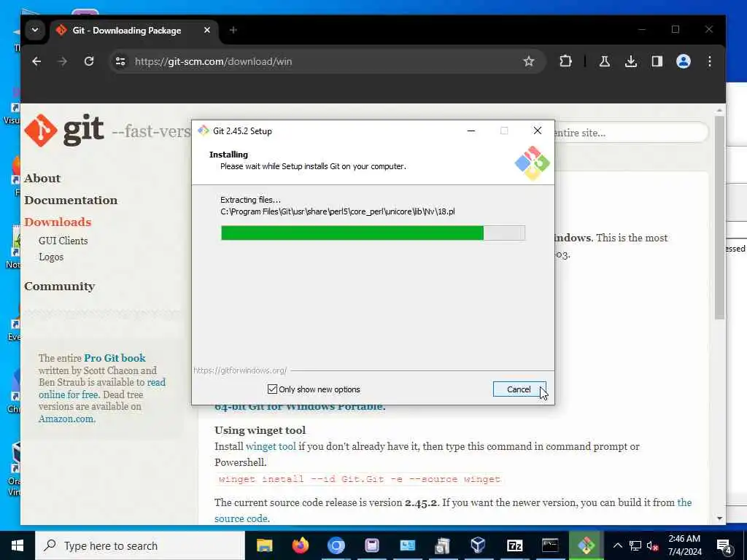This screenshot has width=747, height=560.
Task: Open the taskbar clock and date
Action: (x=684, y=545)
